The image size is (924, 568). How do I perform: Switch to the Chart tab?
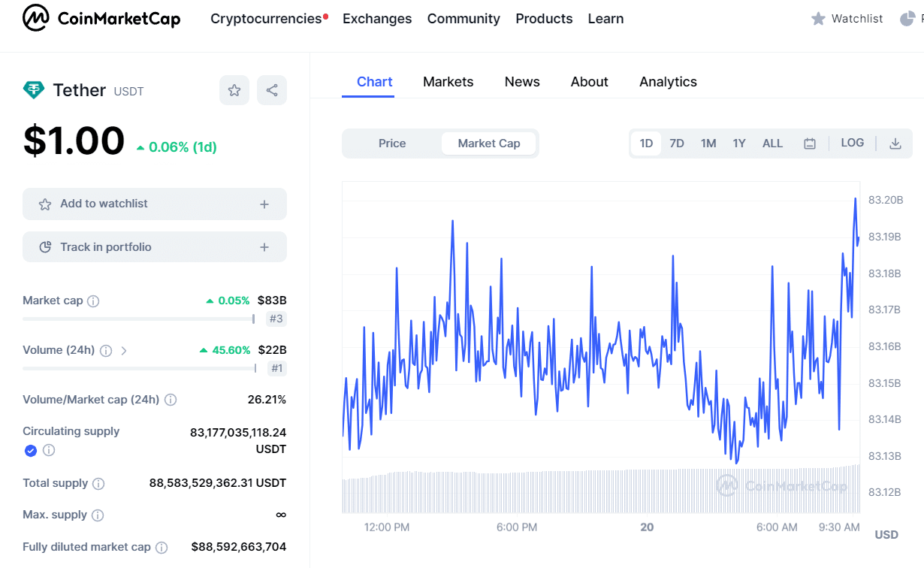pyautogui.click(x=375, y=82)
